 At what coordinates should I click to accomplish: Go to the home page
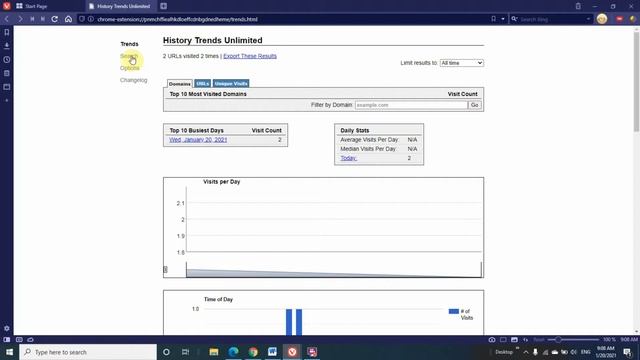[x=68, y=19]
